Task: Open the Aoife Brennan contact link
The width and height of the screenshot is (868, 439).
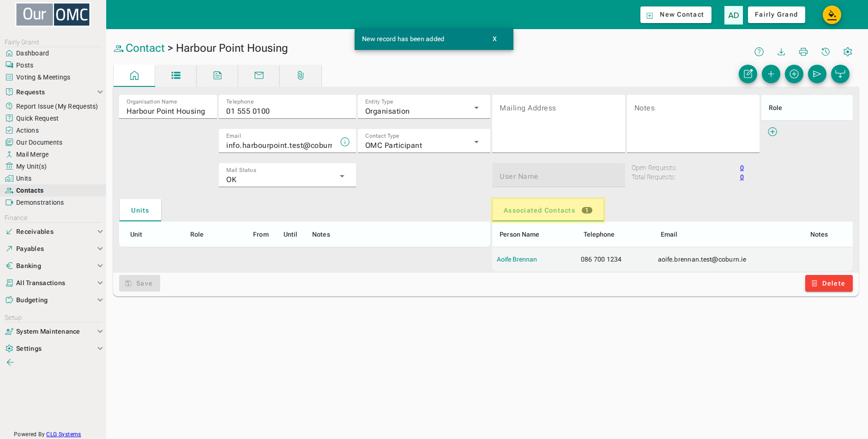Action: 517,259
